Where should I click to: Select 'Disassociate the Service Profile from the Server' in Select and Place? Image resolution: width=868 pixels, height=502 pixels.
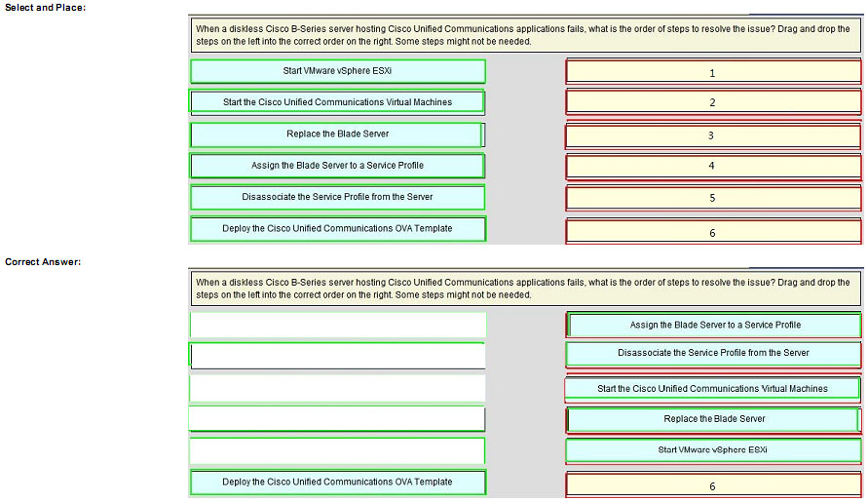[x=337, y=197]
